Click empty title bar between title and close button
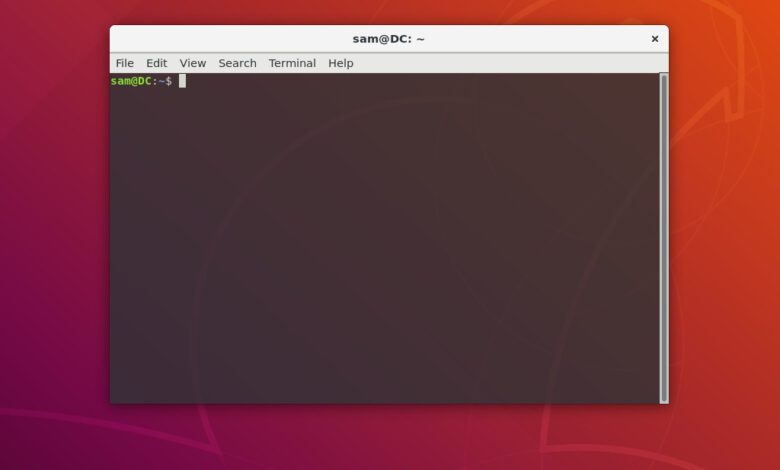The height and width of the screenshot is (470, 780). (x=540, y=39)
